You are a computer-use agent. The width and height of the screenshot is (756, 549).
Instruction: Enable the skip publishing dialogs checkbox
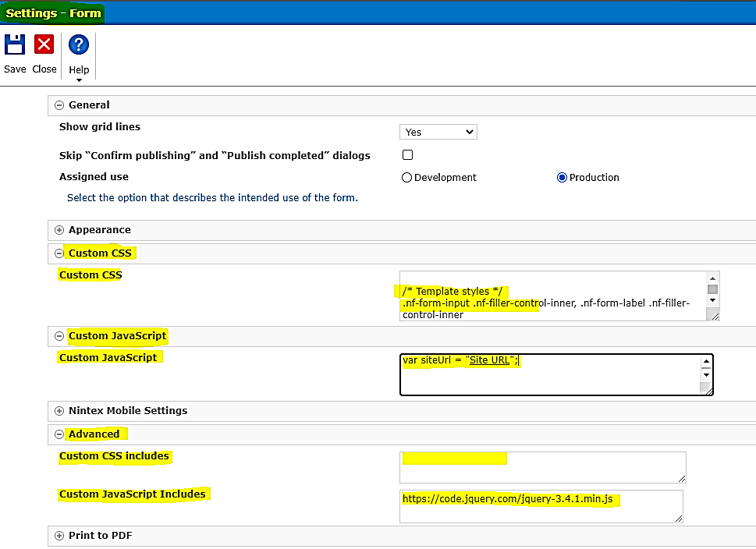(406, 155)
